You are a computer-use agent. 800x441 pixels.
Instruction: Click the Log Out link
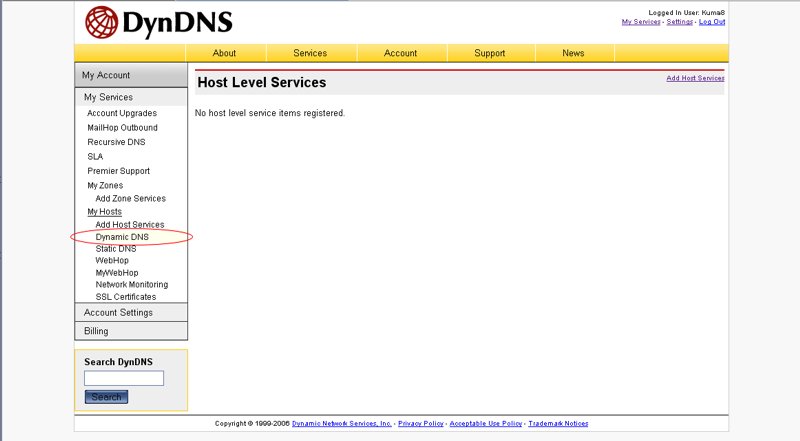point(712,22)
